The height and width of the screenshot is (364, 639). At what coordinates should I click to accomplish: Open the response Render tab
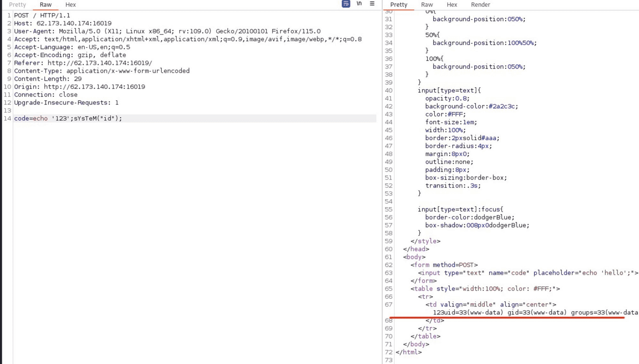click(480, 5)
